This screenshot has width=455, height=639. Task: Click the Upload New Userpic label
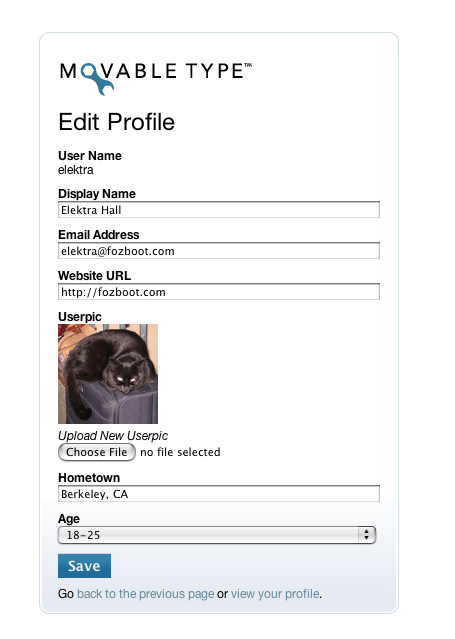113,436
